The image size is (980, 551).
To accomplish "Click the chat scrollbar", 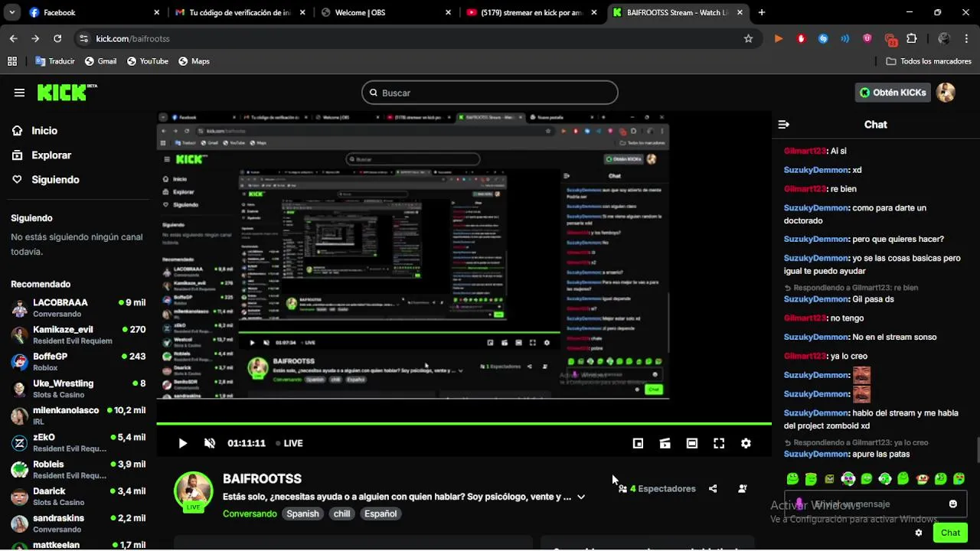I will pyautogui.click(x=977, y=448).
